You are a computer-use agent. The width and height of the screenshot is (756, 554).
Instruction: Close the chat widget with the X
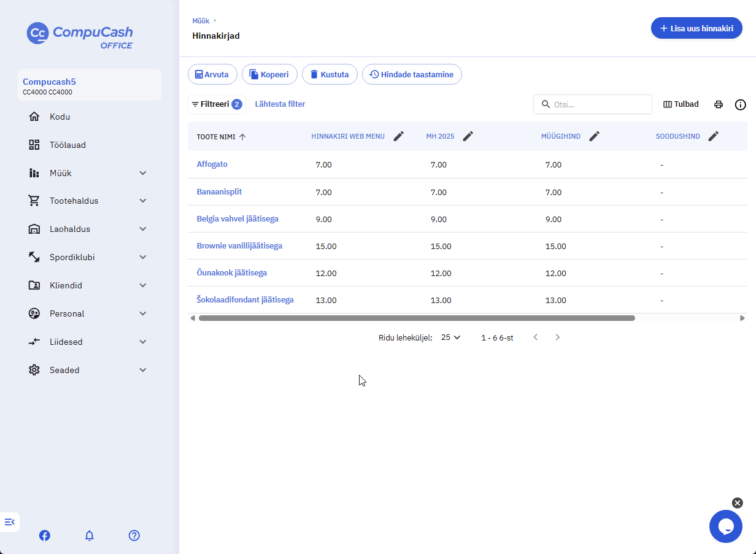(738, 503)
